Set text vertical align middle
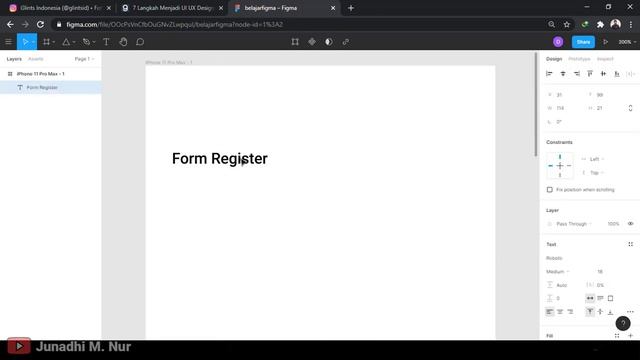Screen dimensions: 640x360 tap(600, 312)
